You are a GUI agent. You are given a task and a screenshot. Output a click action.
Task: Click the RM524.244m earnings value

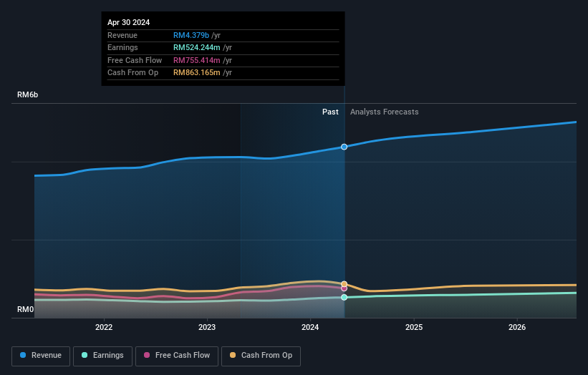[x=197, y=47]
